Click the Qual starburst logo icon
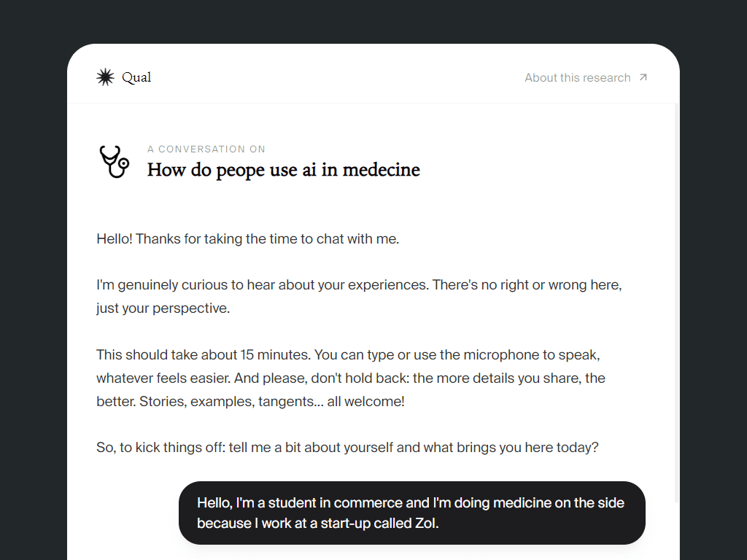 [x=106, y=77]
